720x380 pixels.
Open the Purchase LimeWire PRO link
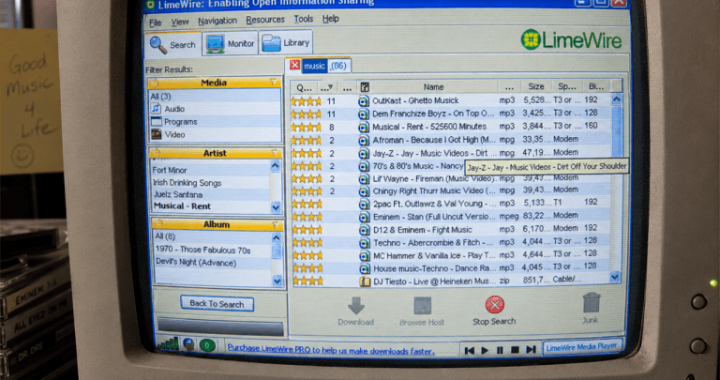pos(331,351)
